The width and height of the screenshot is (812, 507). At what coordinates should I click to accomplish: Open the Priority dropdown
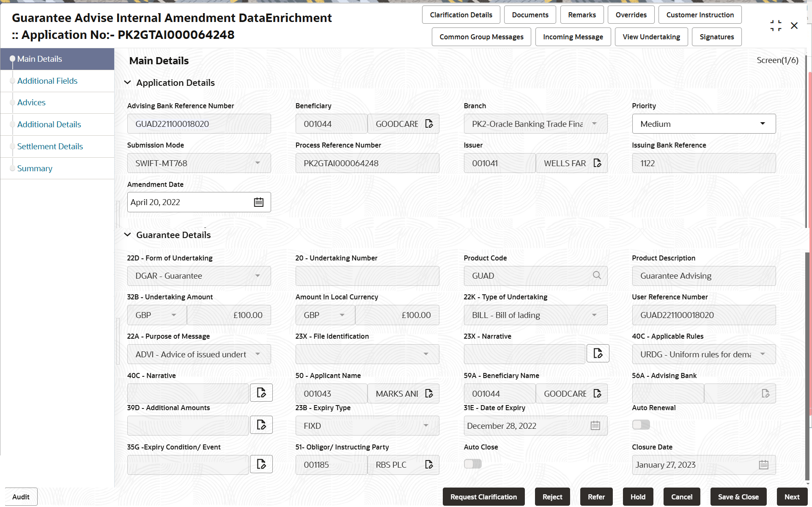[x=703, y=124]
